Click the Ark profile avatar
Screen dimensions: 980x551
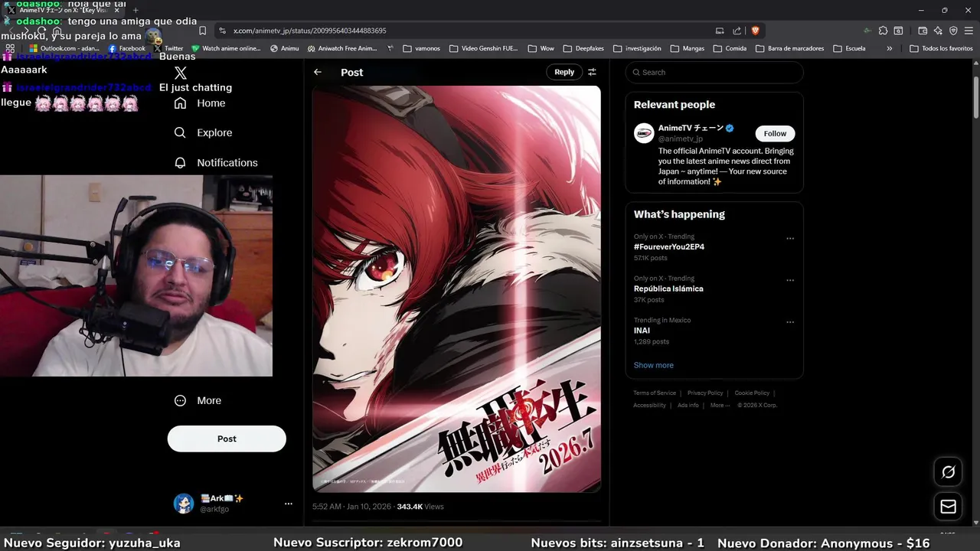pyautogui.click(x=184, y=504)
